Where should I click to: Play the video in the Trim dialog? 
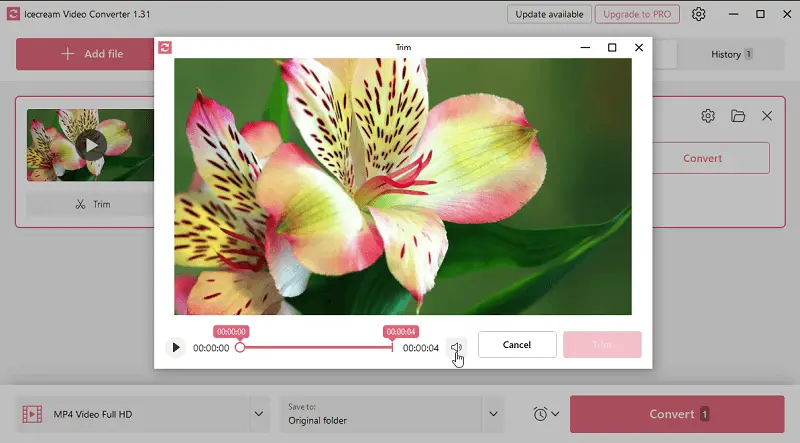(x=176, y=348)
